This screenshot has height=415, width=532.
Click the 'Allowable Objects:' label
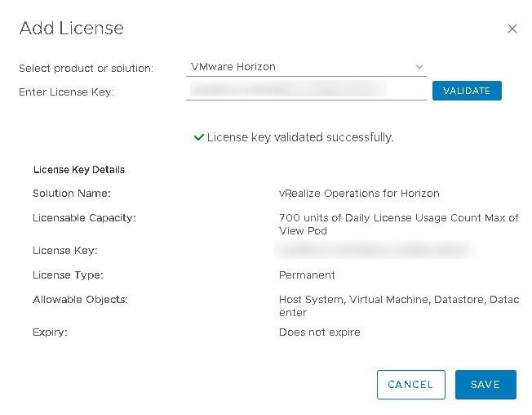80,300
